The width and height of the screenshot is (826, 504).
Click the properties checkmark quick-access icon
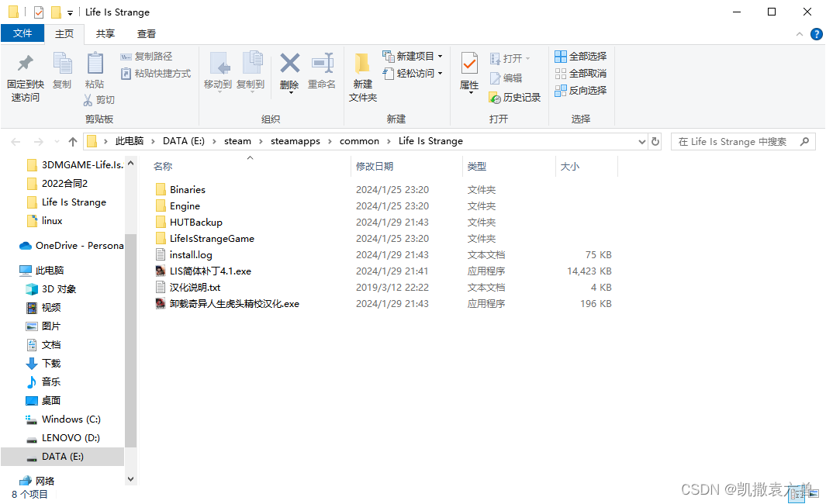click(39, 12)
